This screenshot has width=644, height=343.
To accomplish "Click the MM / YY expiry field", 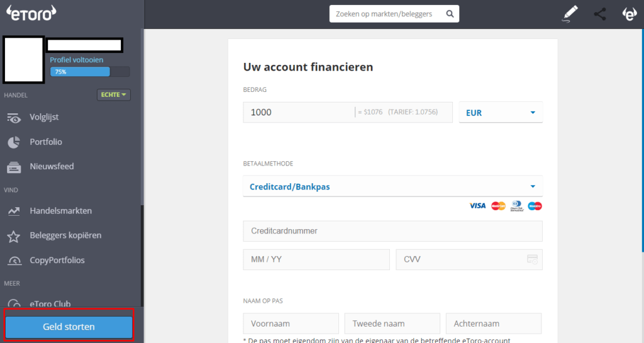I will click(316, 259).
